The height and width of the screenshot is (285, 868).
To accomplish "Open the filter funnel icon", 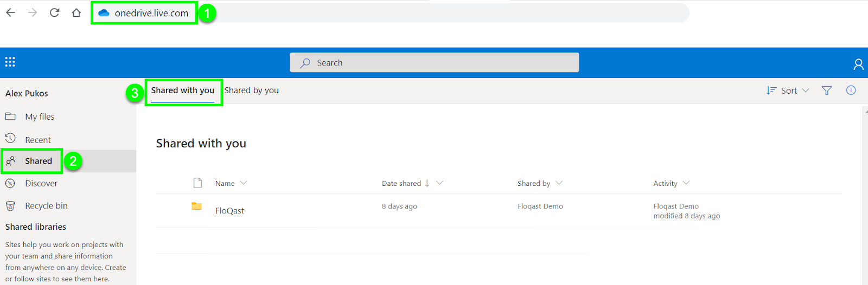I will coord(827,90).
